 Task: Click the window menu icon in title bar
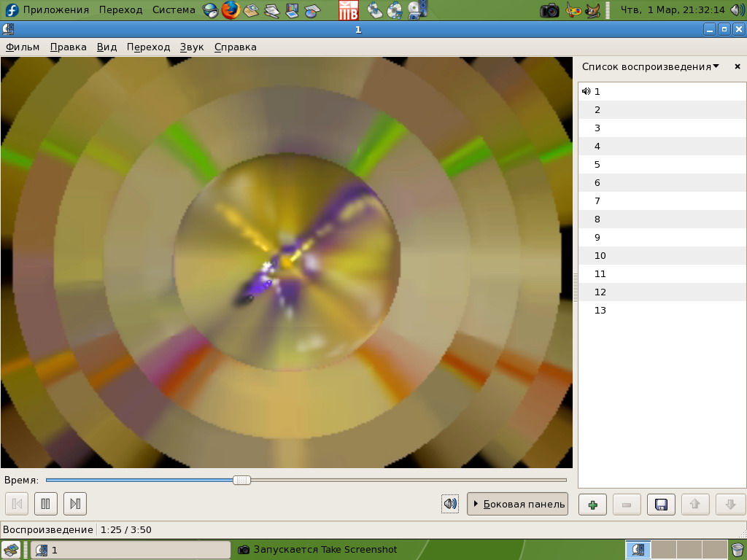pyautogui.click(x=8, y=29)
